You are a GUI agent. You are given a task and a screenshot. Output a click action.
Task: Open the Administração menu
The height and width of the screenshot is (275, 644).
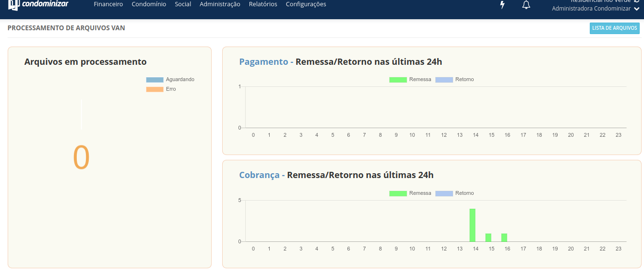tap(220, 4)
